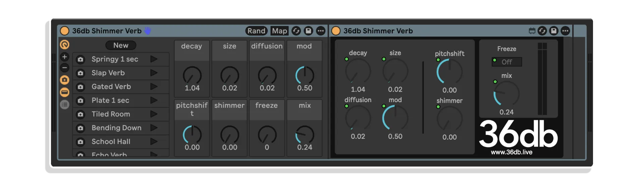Viewport: 644px width, 185px height.
Task: Click the rack hot-swap preset icon
Action: click(x=296, y=31)
